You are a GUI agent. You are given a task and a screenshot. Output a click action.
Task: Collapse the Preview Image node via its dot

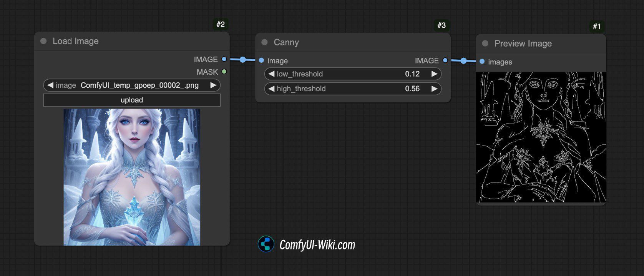click(485, 43)
